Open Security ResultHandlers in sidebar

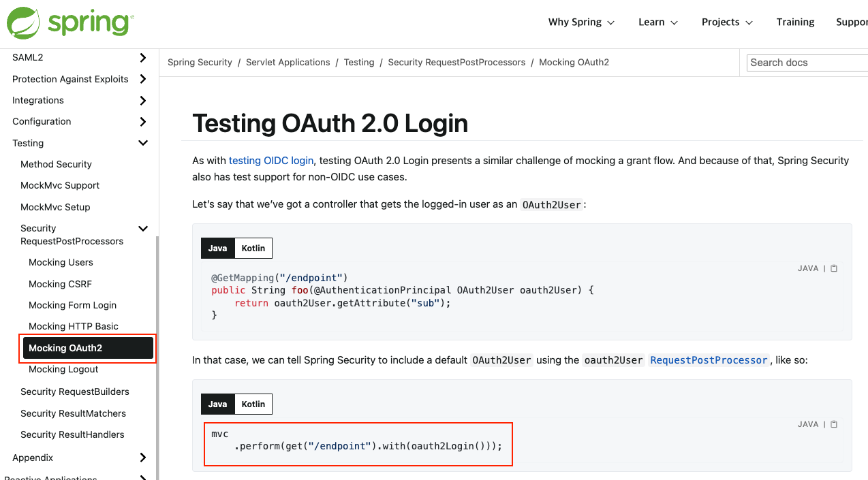(72, 434)
